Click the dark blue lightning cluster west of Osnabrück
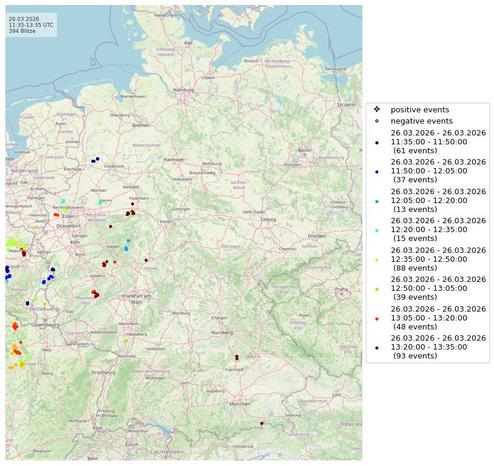The width and height of the screenshot is (494, 466). (x=95, y=160)
